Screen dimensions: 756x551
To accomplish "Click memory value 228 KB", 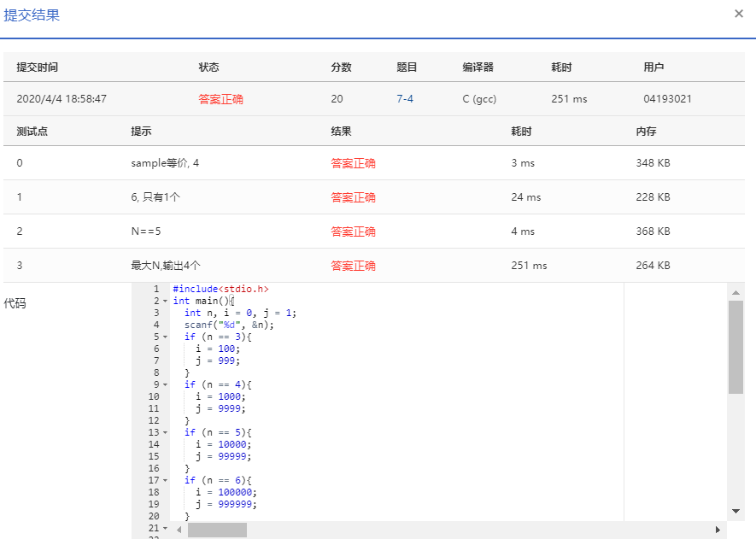I will coord(653,197).
